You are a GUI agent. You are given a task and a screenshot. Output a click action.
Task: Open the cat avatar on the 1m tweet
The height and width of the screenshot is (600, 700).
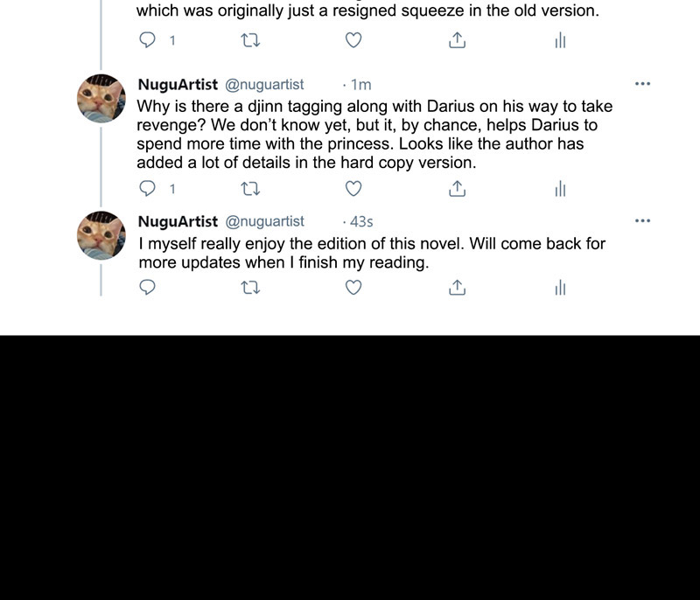coord(101,97)
